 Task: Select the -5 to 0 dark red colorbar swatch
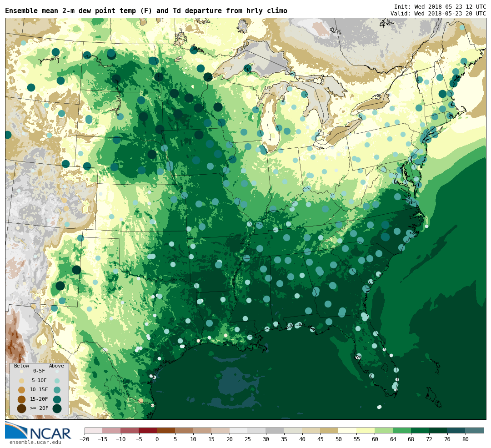(148, 431)
